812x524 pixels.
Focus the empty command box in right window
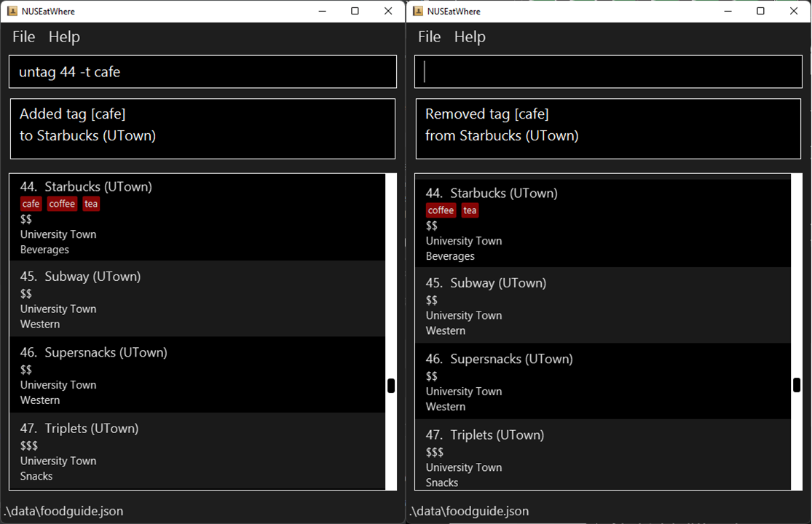click(609, 72)
